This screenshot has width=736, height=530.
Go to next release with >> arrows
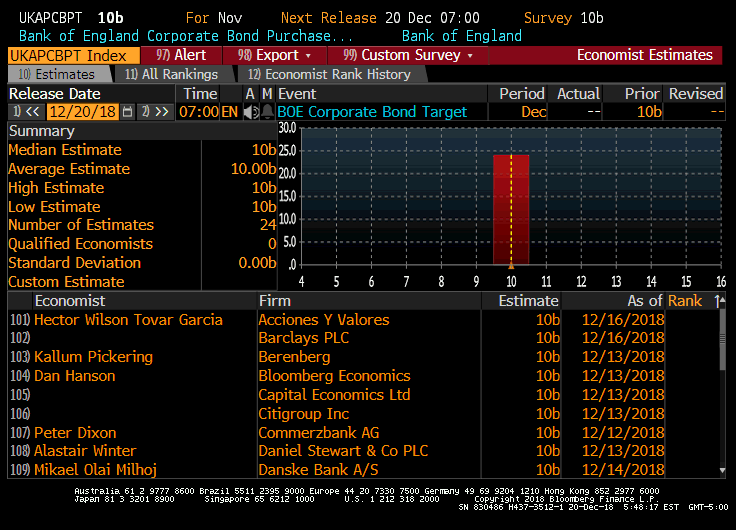(x=155, y=112)
